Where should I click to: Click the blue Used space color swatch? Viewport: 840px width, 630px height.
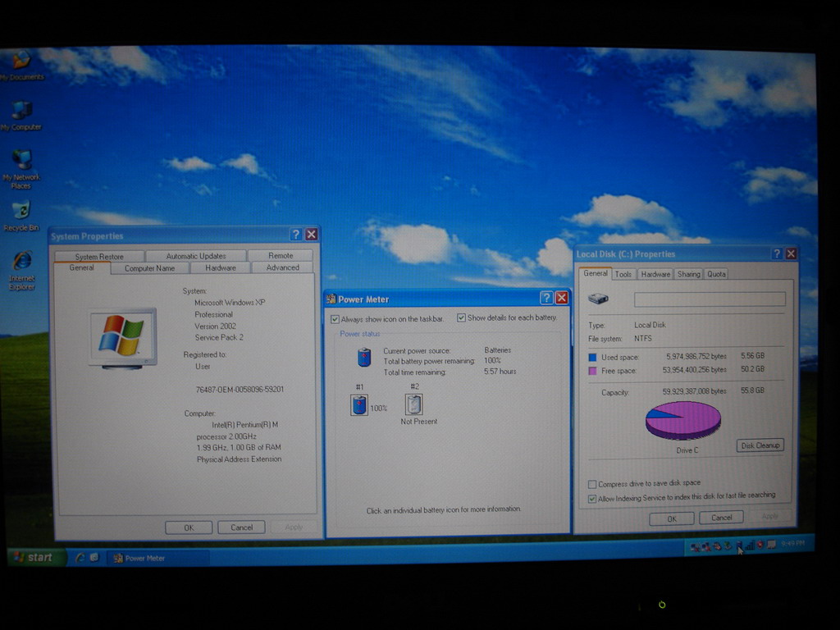pyautogui.click(x=592, y=358)
